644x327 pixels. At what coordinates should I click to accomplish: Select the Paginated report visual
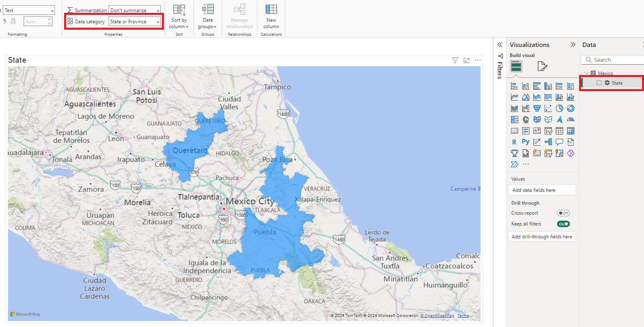point(525,153)
